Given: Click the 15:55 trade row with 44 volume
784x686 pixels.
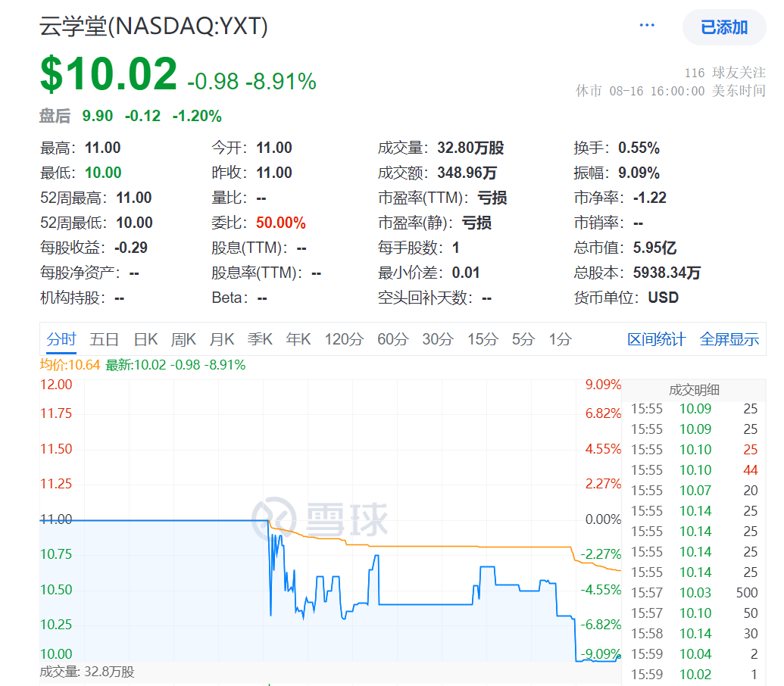Looking at the screenshot, I should coord(694,470).
